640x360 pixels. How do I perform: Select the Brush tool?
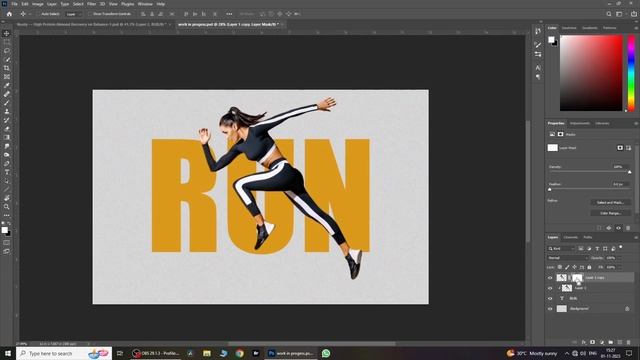click(7, 102)
